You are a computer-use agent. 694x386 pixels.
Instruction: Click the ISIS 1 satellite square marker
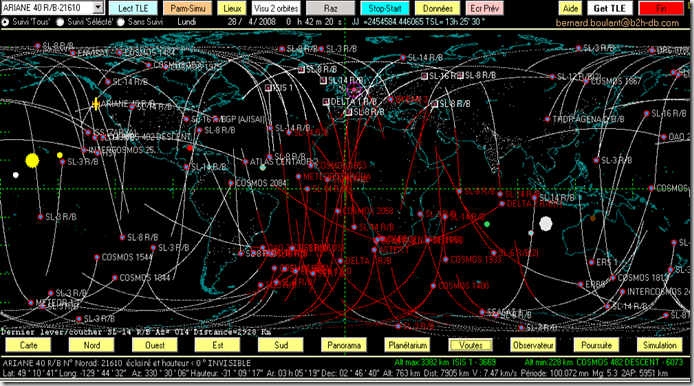[268, 88]
